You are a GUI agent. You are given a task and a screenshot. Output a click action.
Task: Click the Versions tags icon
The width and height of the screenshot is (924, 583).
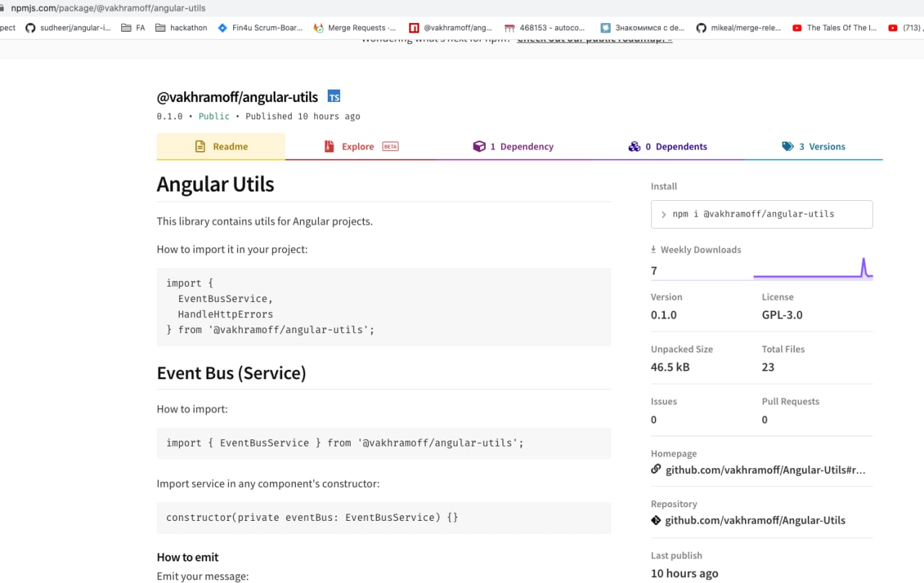[788, 146]
